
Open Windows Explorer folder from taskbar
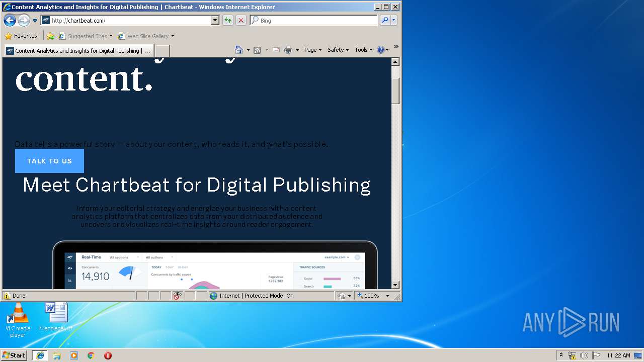coord(57,355)
